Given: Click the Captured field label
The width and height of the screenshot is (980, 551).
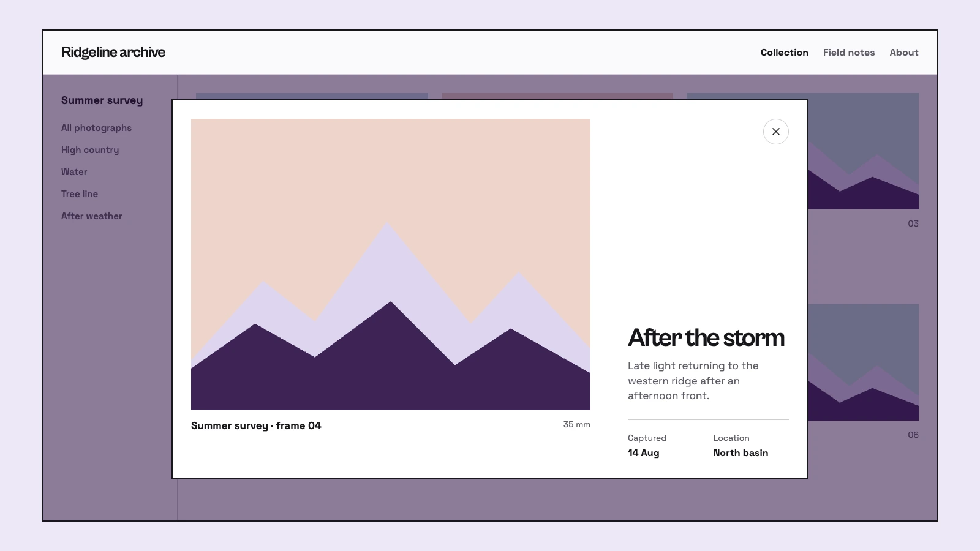Looking at the screenshot, I should click(647, 438).
